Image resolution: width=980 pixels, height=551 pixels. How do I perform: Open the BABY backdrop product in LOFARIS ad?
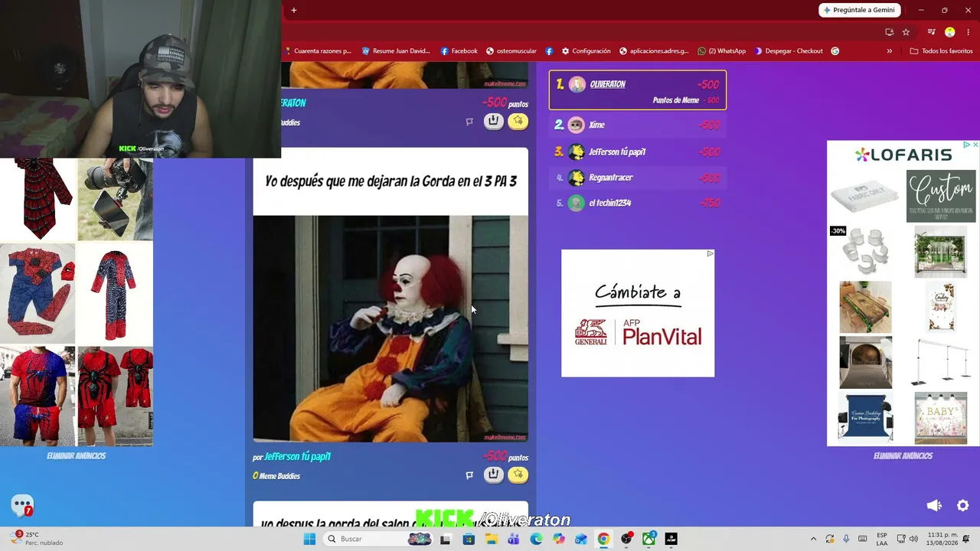coord(940,418)
